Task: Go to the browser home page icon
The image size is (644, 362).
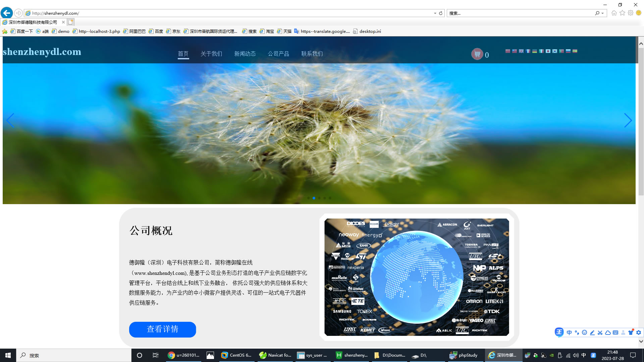Action: (614, 13)
